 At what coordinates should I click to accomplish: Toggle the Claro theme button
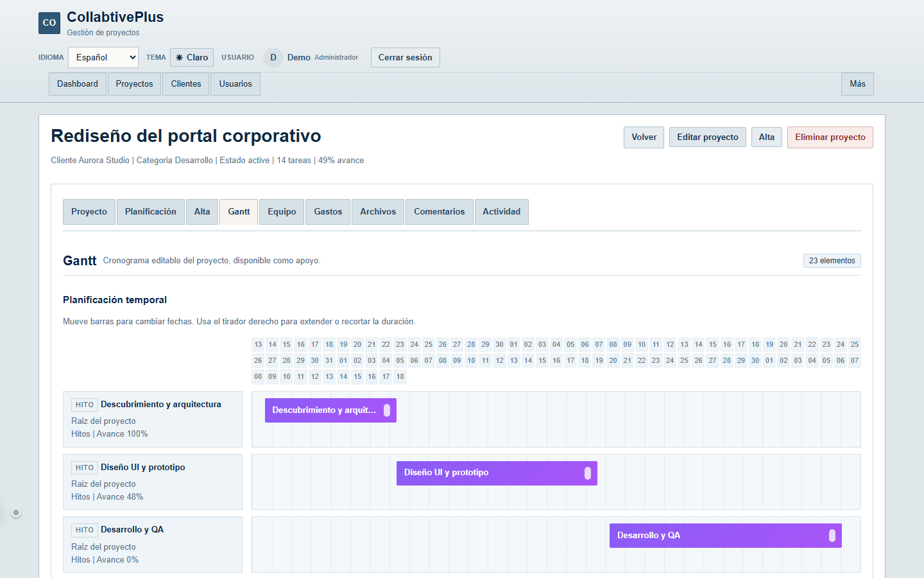tap(192, 58)
